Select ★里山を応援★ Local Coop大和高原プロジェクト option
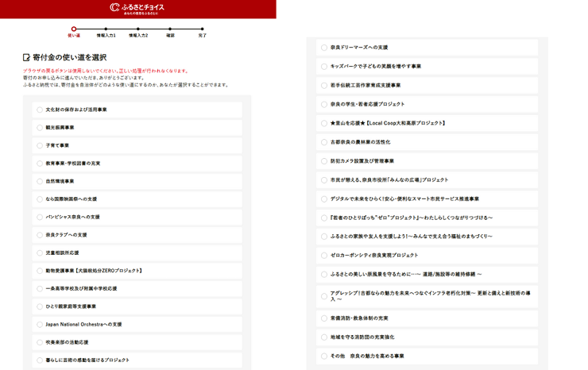 (x=324, y=123)
